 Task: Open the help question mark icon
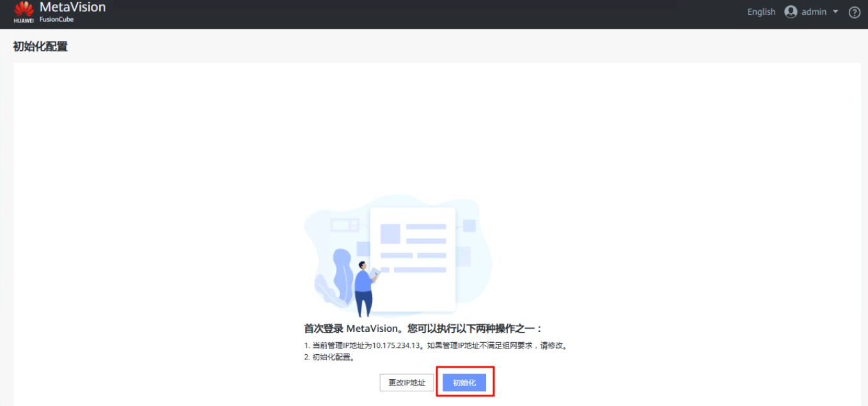(x=854, y=12)
